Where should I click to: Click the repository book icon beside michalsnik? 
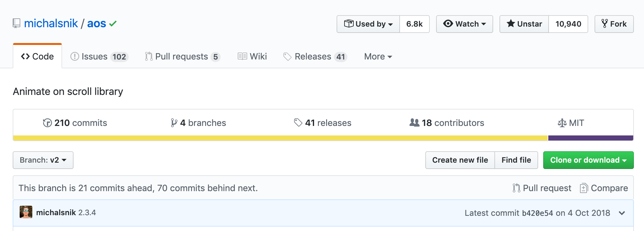[16, 24]
